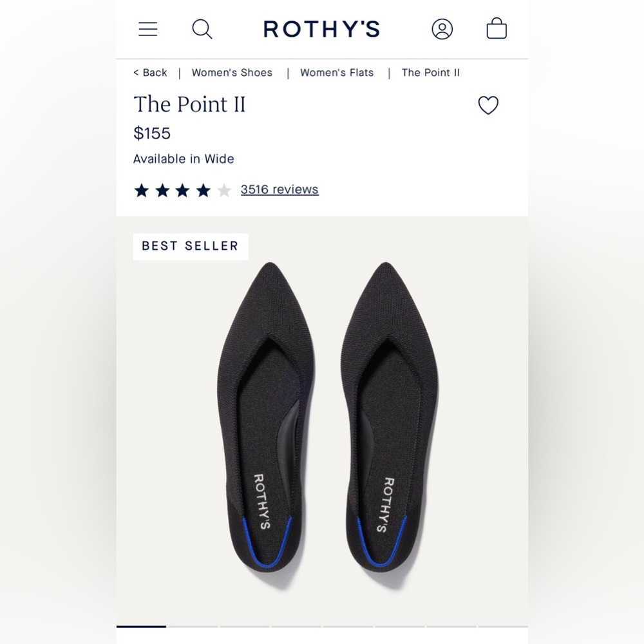The height and width of the screenshot is (644, 644).
Task: Open your account profile icon
Action: click(442, 28)
